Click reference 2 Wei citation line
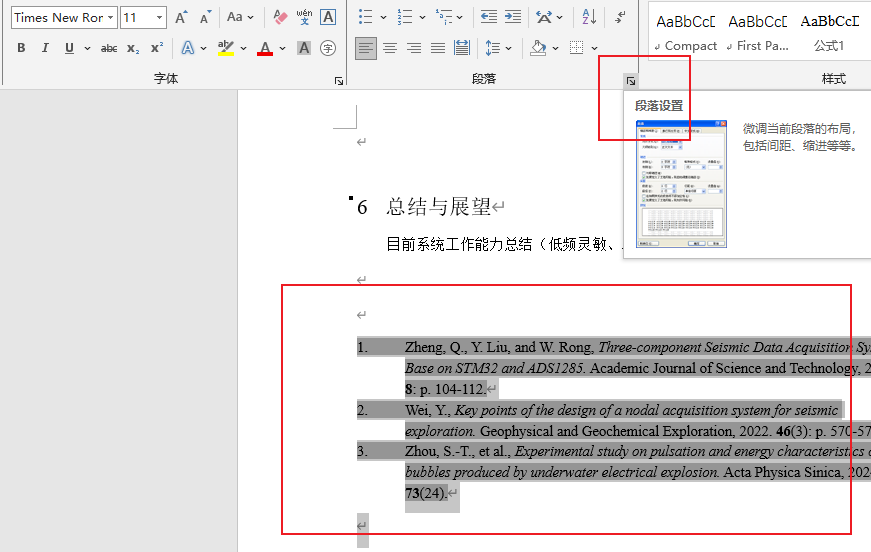Image resolution: width=871 pixels, height=552 pixels. pyautogui.click(x=599, y=410)
